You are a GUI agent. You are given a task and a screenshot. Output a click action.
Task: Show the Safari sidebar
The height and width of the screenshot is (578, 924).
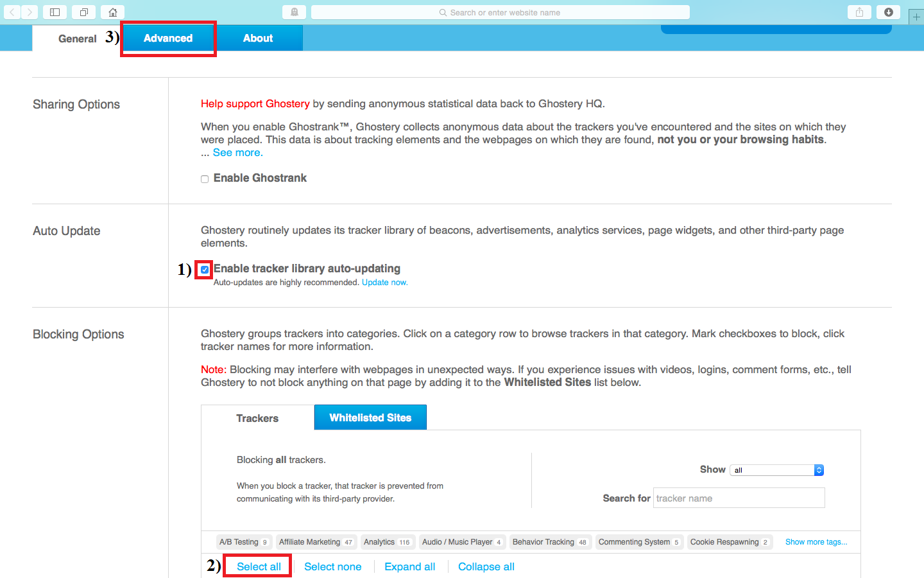(x=55, y=12)
